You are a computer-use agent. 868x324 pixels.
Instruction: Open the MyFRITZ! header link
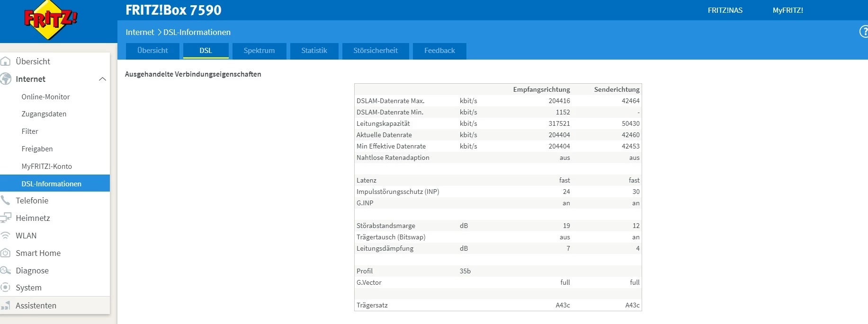787,10
